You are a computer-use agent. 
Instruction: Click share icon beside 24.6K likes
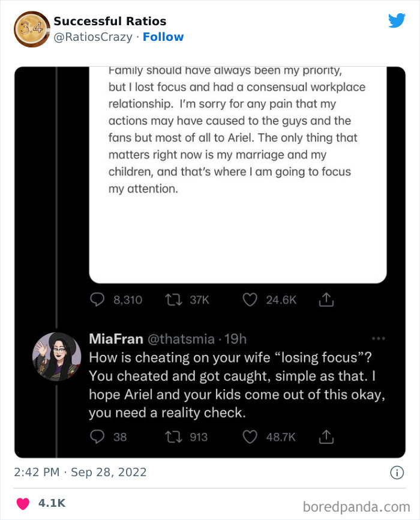[x=326, y=299]
